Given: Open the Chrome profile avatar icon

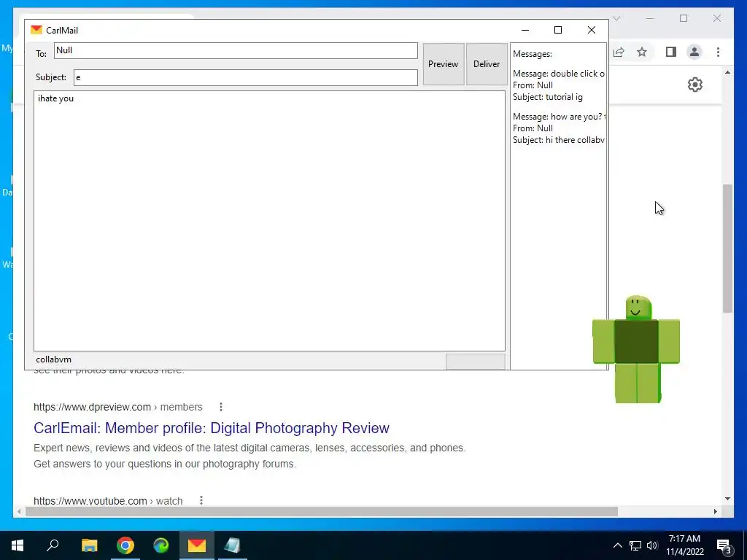Looking at the screenshot, I should pos(694,52).
